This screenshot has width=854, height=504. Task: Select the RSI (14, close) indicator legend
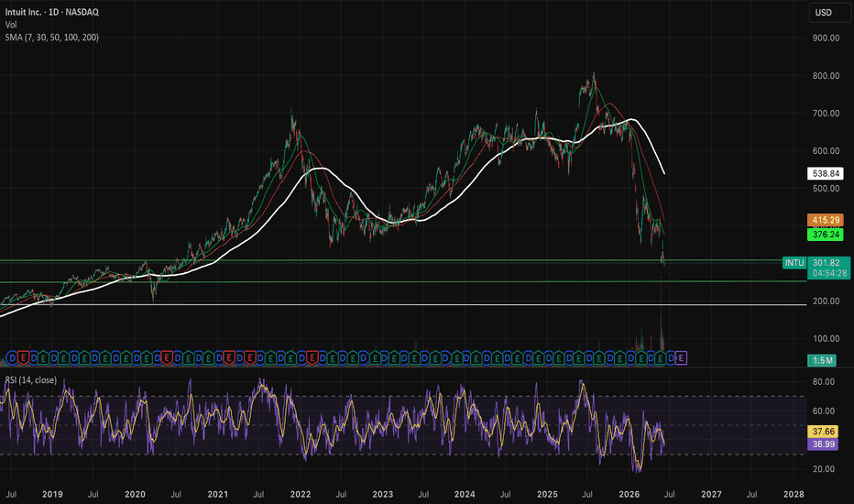click(31, 379)
